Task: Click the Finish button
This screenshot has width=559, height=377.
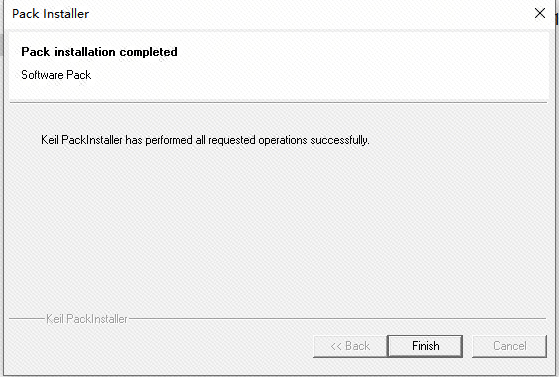Action: point(425,346)
